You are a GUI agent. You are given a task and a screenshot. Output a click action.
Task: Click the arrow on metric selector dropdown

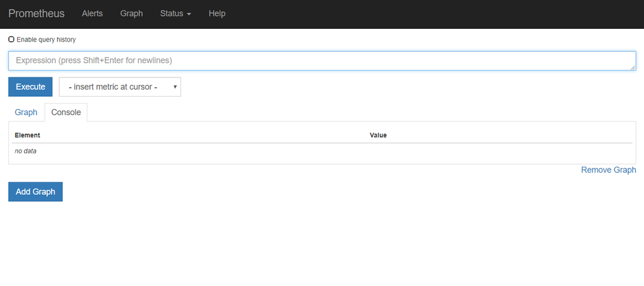point(175,87)
